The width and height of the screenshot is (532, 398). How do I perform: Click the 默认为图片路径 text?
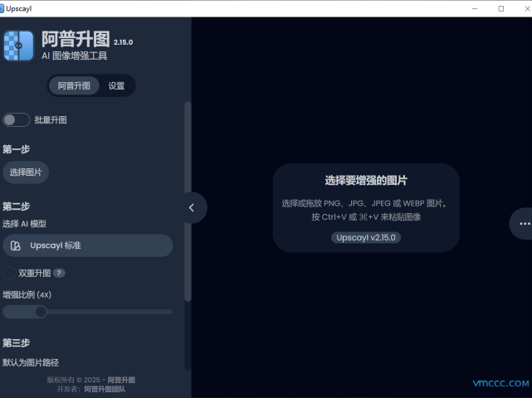click(31, 362)
